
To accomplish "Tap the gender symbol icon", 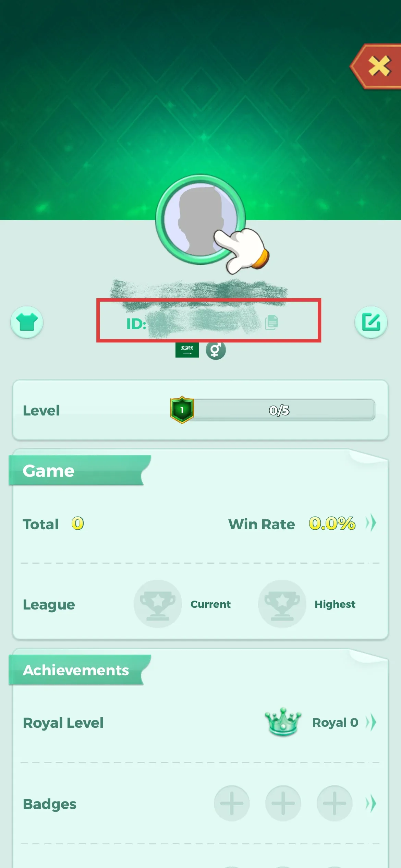I will (x=216, y=350).
